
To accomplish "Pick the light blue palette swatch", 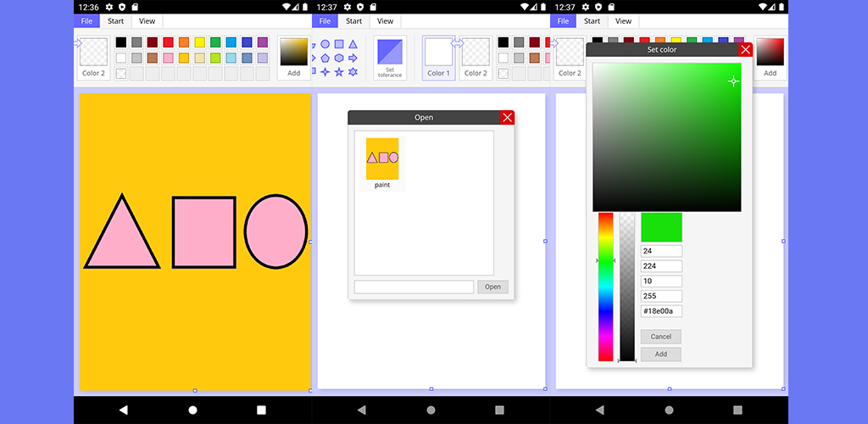I will (231, 58).
